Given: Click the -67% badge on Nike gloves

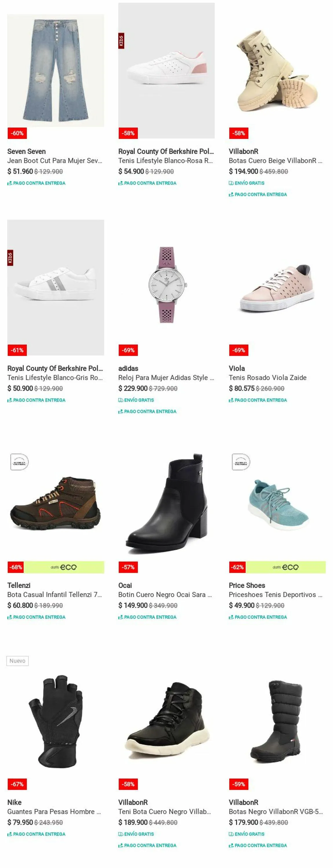Looking at the screenshot, I should coord(17,784).
